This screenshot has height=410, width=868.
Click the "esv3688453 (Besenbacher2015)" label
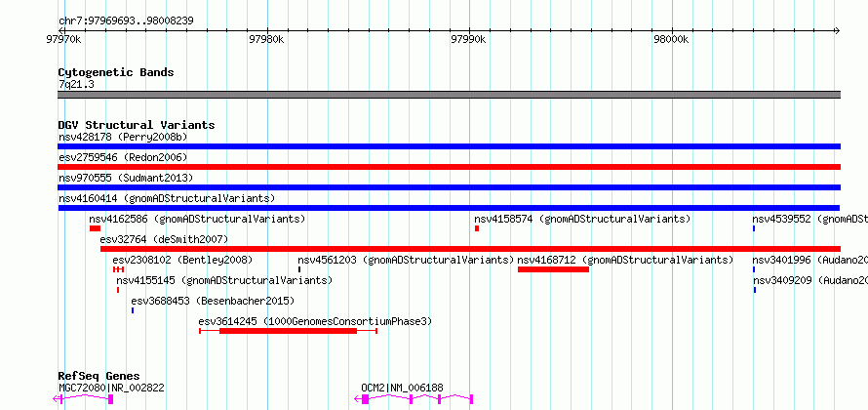pyautogui.click(x=213, y=301)
